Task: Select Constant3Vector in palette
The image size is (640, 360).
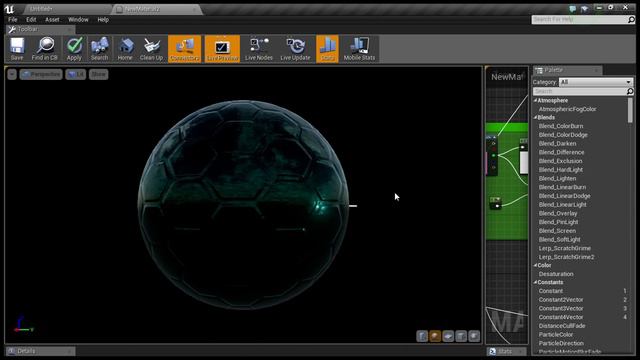Action: point(561,308)
